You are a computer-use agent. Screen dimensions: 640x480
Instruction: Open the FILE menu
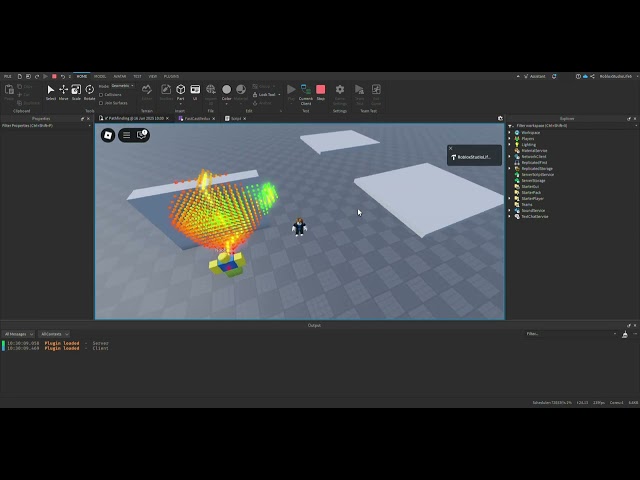8,76
